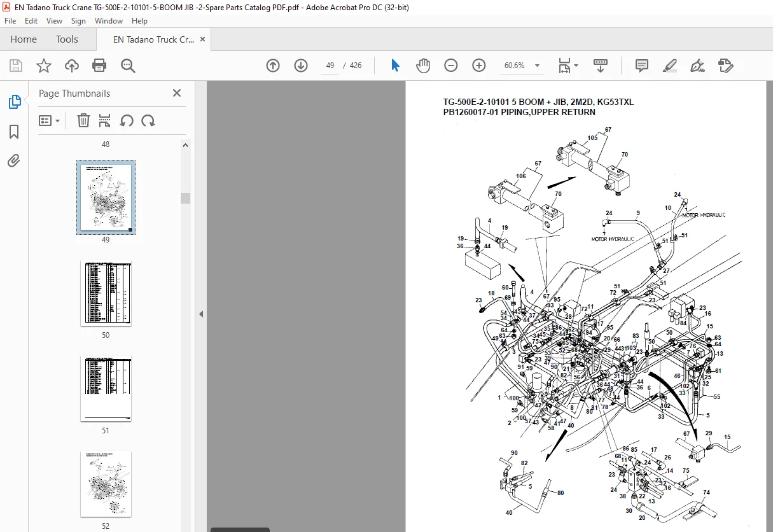Collapse the navigation pane with left arrow
Image resolution: width=773 pixels, height=532 pixels.
point(201,314)
